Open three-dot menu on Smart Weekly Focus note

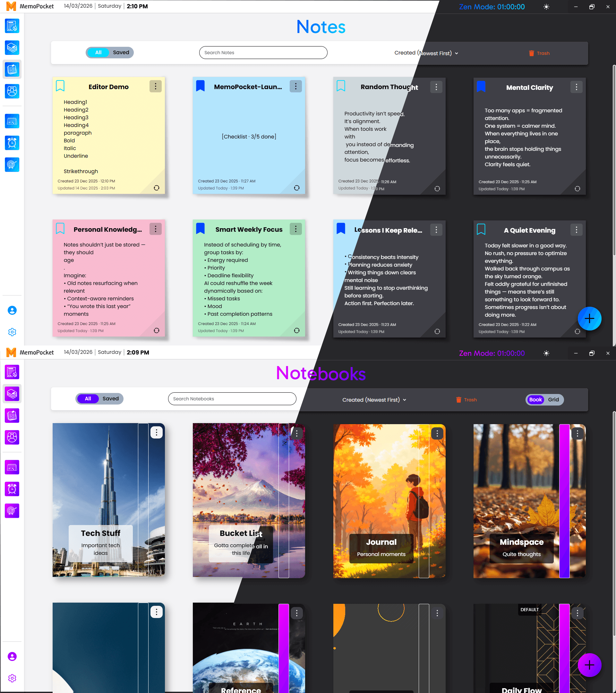(x=295, y=229)
